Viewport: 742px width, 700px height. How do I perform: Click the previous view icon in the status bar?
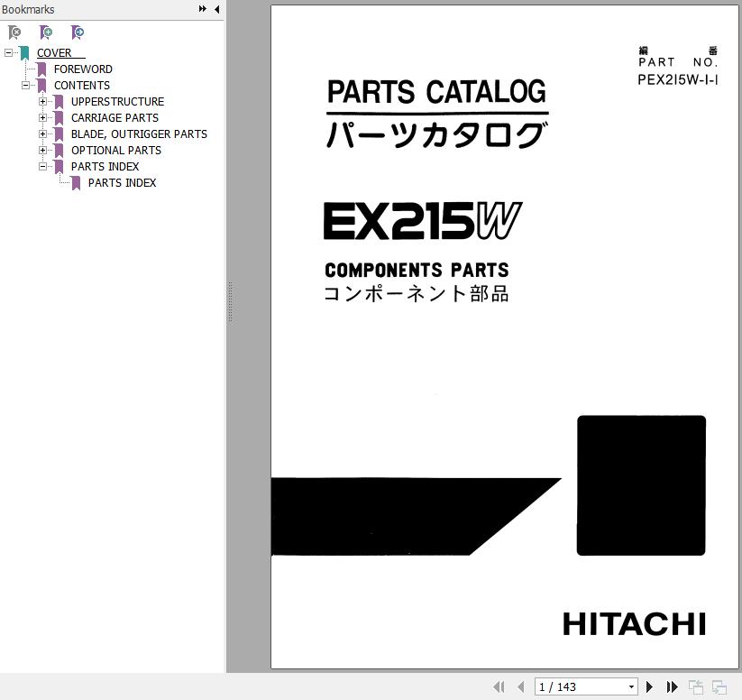[x=696, y=687]
